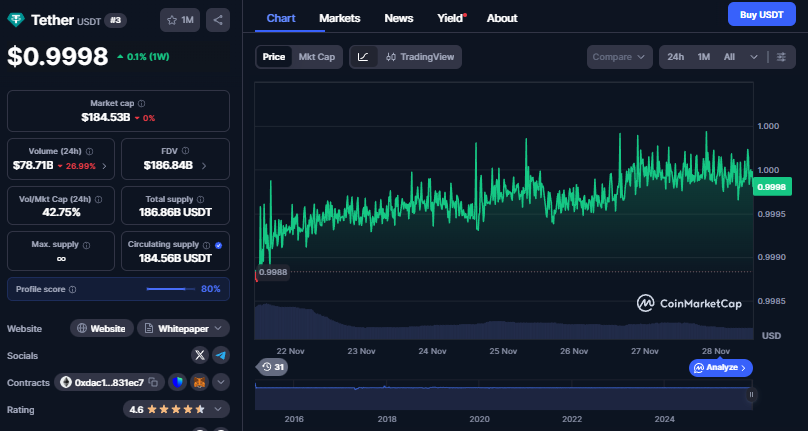Click the $0.9998 price text
The image size is (808, 431).
(57, 56)
